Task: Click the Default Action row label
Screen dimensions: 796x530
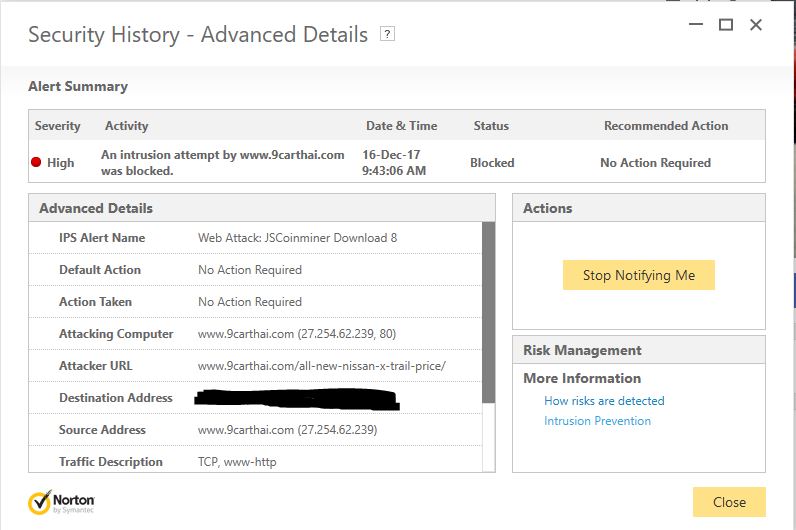Action: (x=100, y=270)
